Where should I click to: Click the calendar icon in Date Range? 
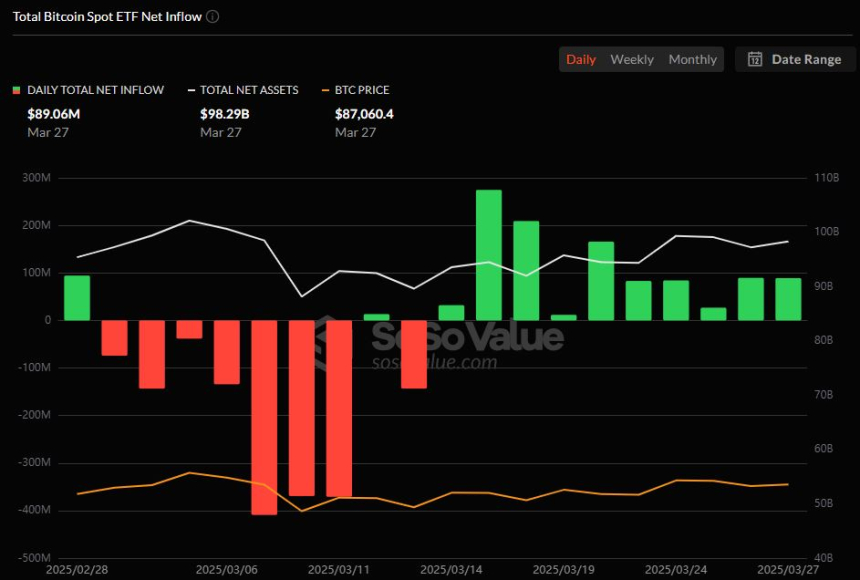[755, 59]
